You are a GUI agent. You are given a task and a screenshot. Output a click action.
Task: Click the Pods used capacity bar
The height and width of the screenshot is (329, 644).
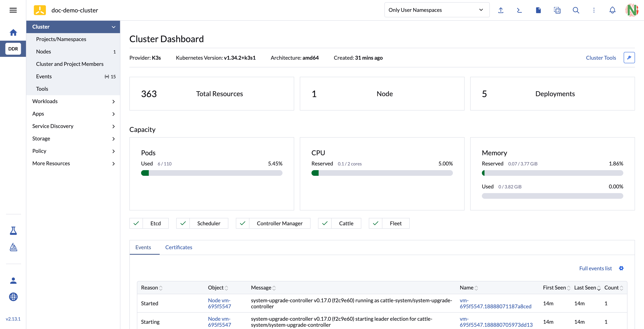pos(211,173)
